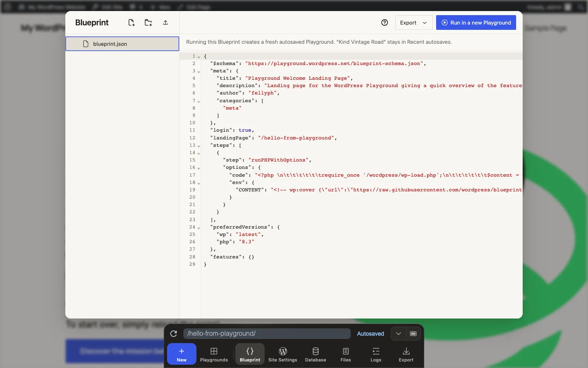Viewport: 588px width, 368px height.
Task: Refresh the playground with the reload icon
Action: 174,334
